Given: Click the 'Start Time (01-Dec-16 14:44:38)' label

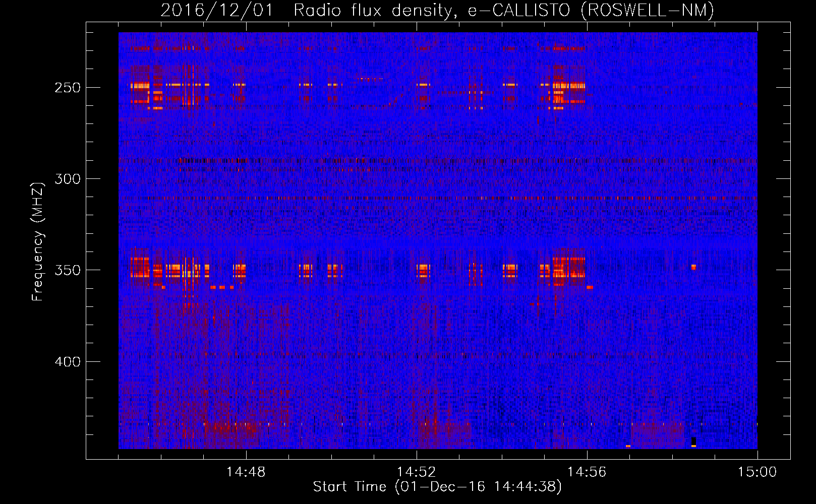Looking at the screenshot, I should tap(437, 487).
